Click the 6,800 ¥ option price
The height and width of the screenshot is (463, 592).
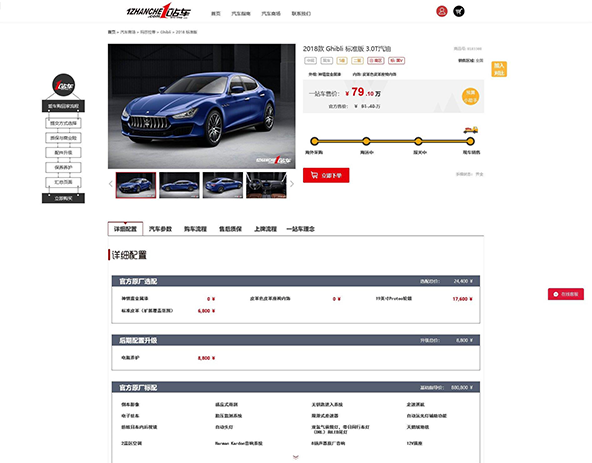[206, 311]
